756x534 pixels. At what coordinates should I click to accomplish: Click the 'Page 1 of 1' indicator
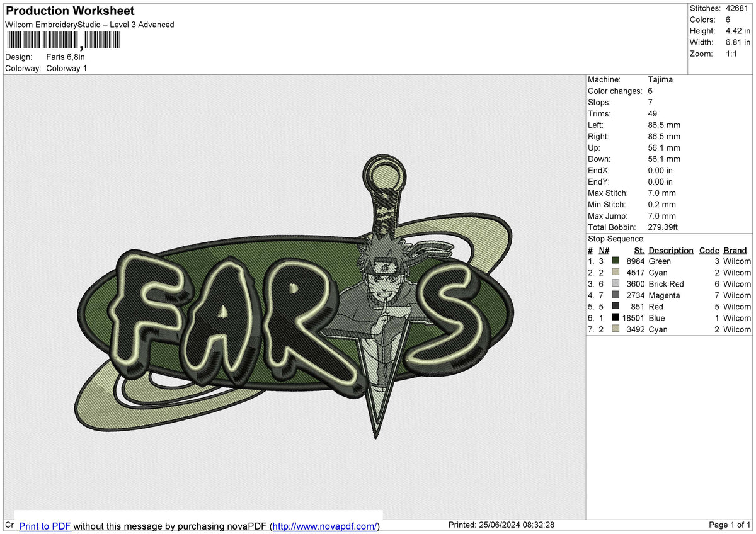730,525
